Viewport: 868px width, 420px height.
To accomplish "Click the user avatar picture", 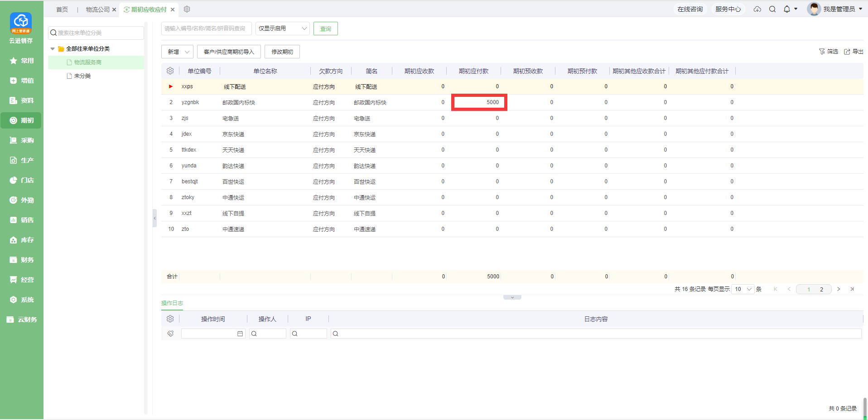I will pyautogui.click(x=814, y=9).
